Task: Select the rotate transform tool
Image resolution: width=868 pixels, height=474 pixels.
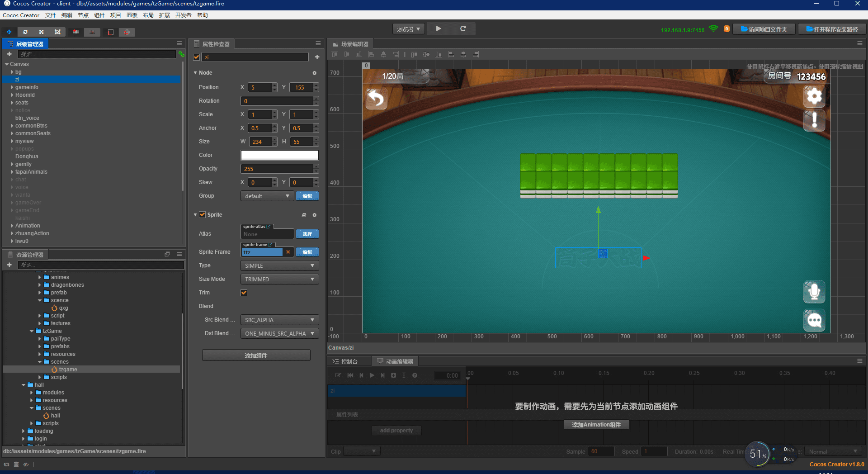Action: coord(25,32)
